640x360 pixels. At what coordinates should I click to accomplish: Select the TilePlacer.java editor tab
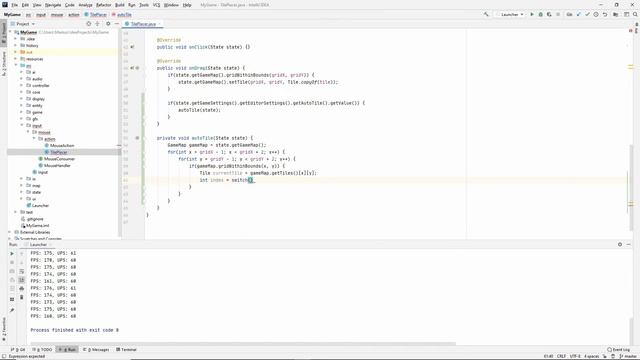[x=143, y=24]
